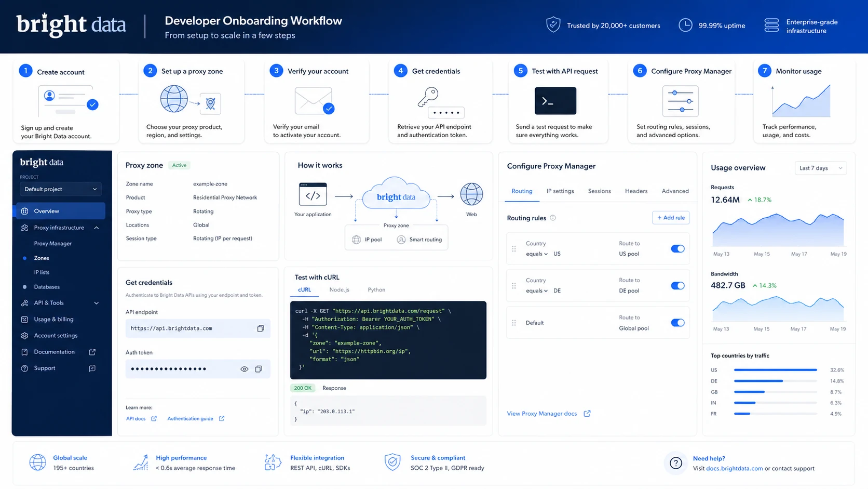Switch to the Python tab
This screenshot has width=868, height=489.
pos(376,290)
